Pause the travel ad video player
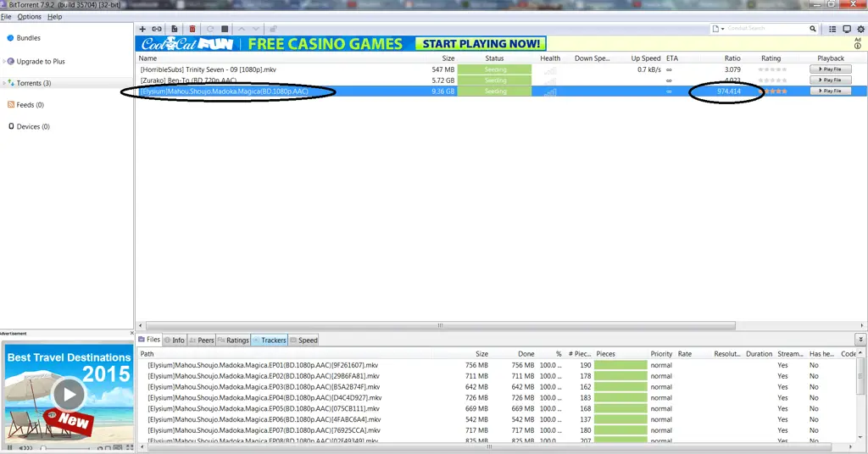Screen dimensions: 868x454 coord(9,448)
